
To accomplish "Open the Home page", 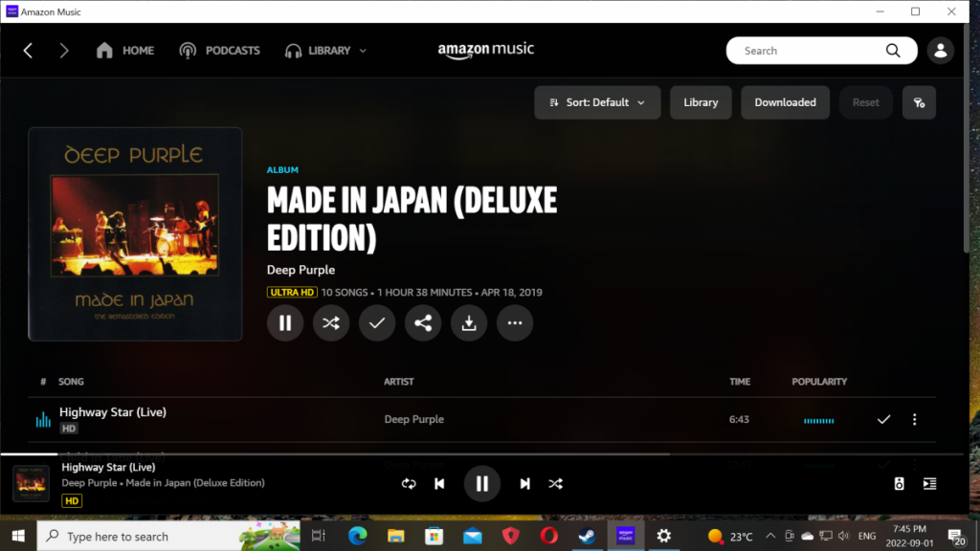I will point(125,51).
